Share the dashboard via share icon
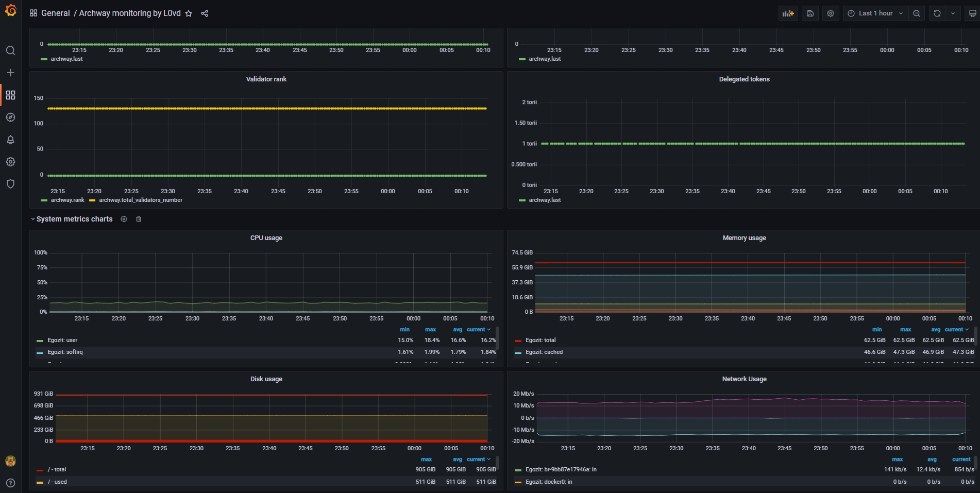The height and width of the screenshot is (493, 980). 205,13
